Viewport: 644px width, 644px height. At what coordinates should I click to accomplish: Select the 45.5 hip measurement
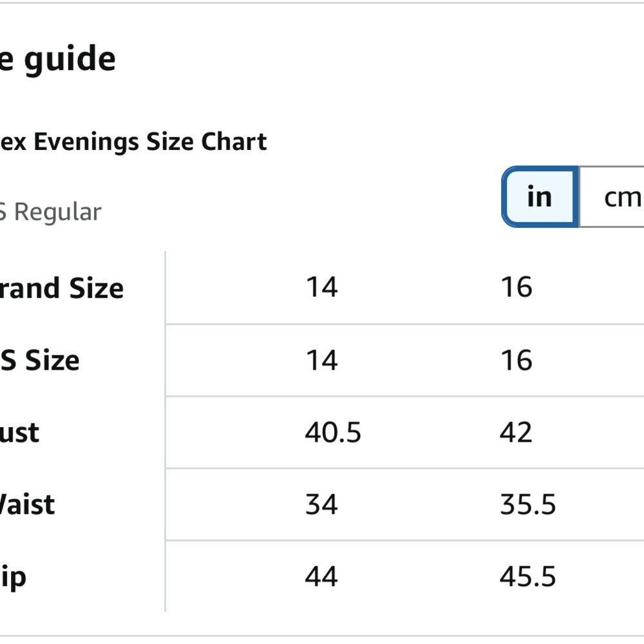528,576
